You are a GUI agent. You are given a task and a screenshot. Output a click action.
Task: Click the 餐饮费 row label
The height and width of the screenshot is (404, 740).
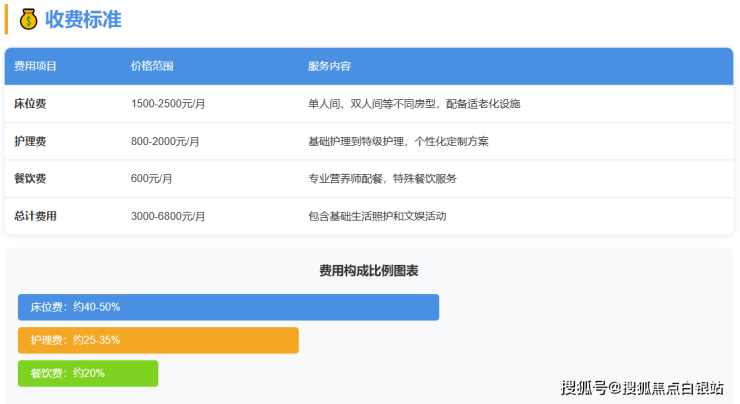pyautogui.click(x=31, y=178)
